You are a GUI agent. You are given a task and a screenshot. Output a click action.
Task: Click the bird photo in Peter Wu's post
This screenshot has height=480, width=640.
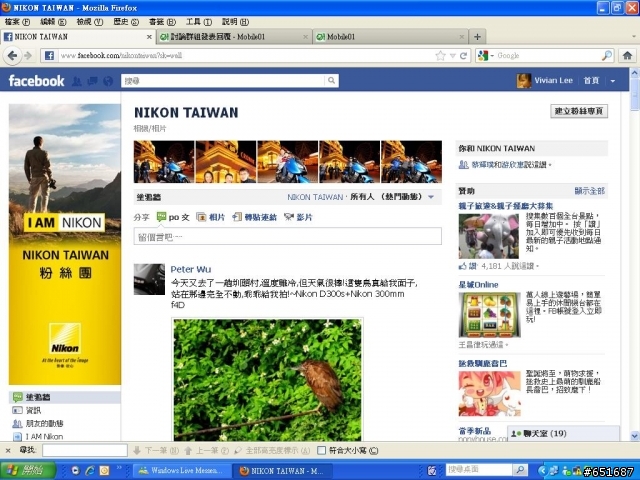coord(267,380)
